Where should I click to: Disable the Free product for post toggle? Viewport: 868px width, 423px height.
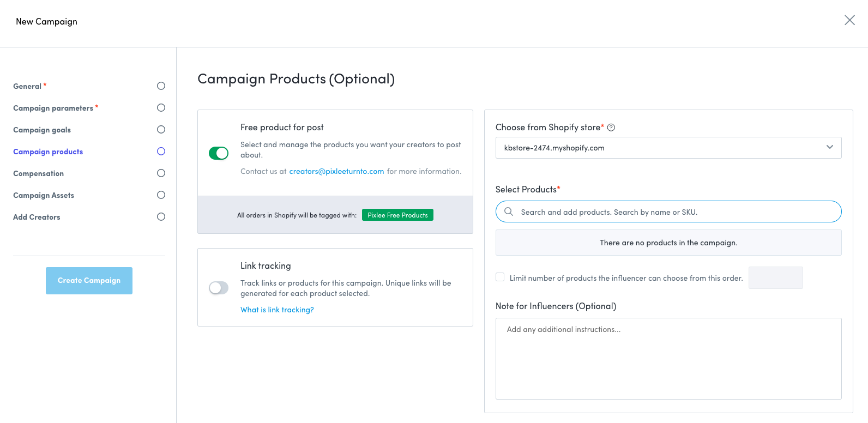click(219, 153)
